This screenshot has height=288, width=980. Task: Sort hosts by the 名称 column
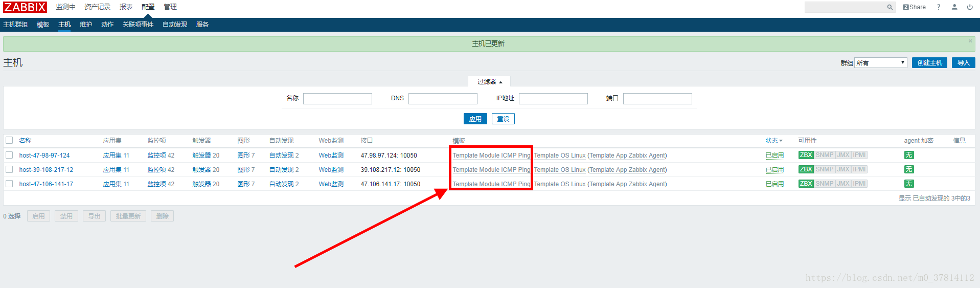[26, 141]
